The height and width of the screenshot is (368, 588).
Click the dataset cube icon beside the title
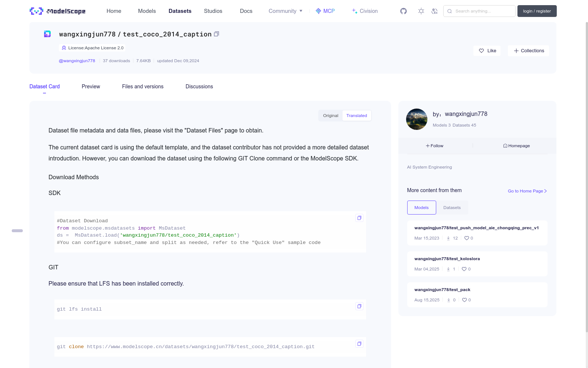(x=47, y=34)
